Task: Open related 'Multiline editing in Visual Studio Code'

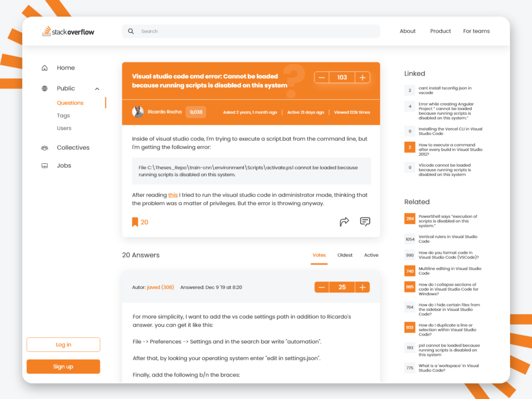Action: pyautogui.click(x=449, y=271)
